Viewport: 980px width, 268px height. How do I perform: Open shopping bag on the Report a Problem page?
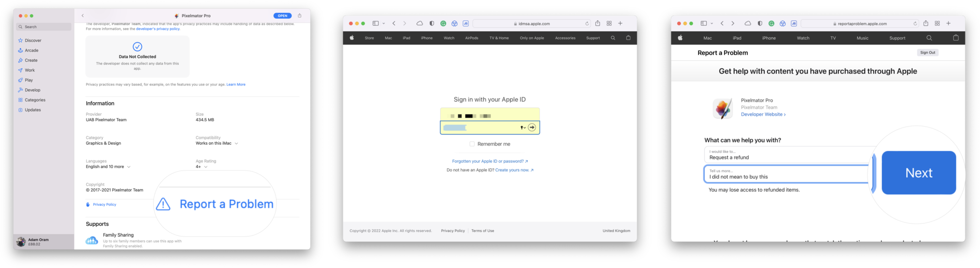coord(956,38)
